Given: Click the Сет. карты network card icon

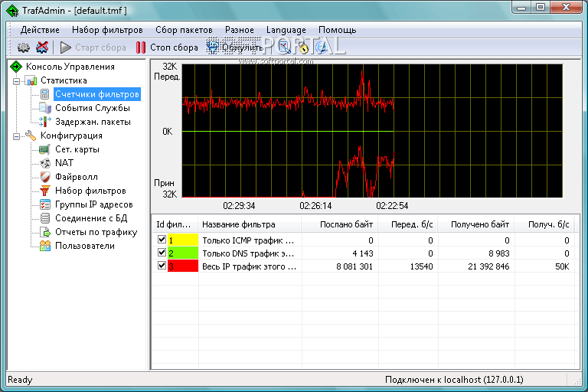Looking at the screenshot, I should (45, 149).
